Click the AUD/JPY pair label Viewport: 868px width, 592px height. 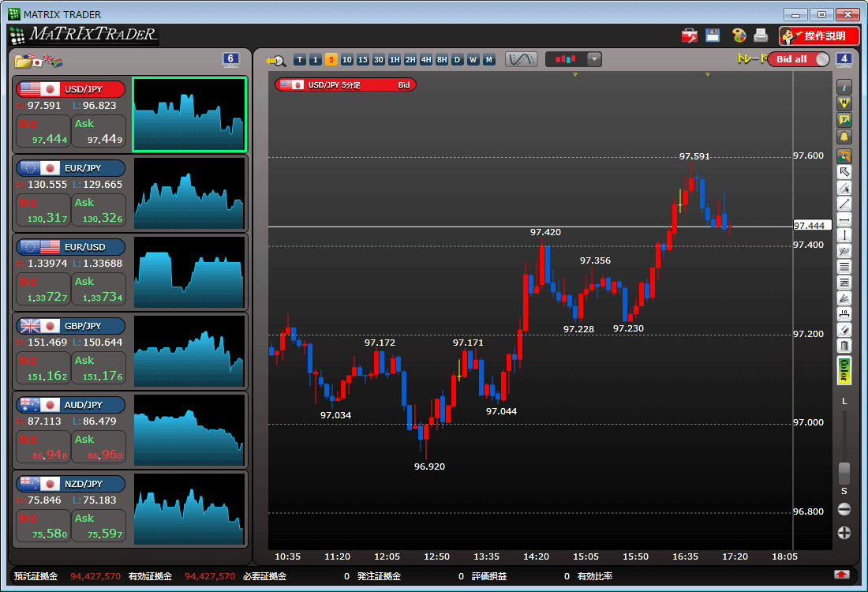71,405
